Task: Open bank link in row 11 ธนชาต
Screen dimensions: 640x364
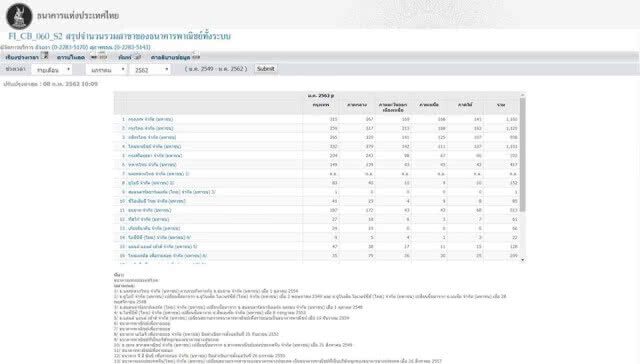Action: click(149, 210)
